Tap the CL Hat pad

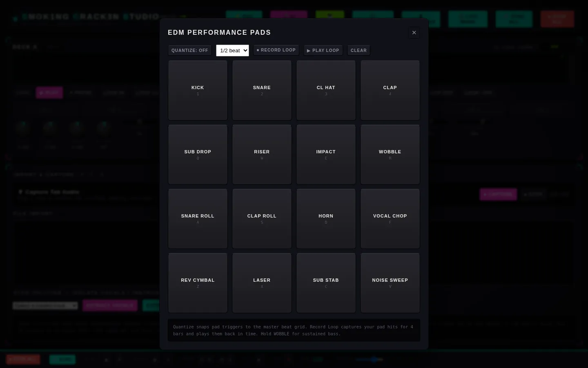pyautogui.click(x=326, y=90)
